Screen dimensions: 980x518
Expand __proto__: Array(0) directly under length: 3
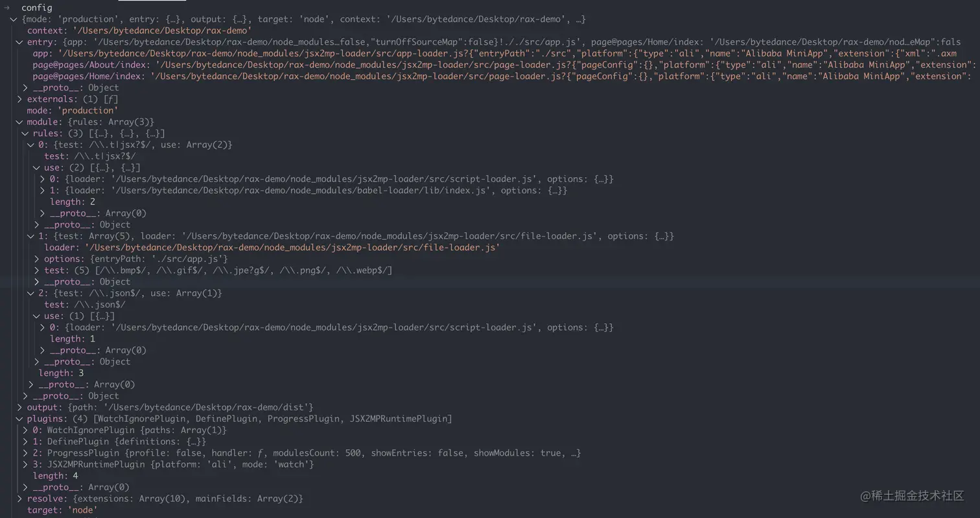point(31,384)
